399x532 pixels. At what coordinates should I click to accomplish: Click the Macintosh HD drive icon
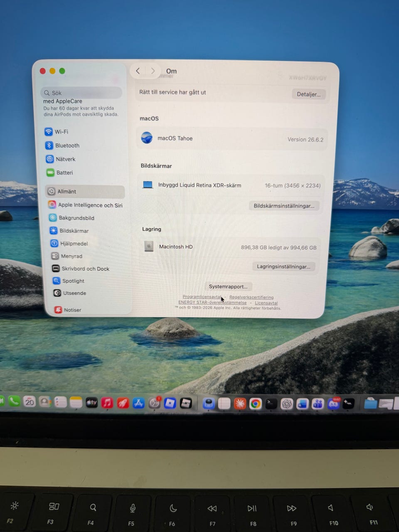tap(149, 246)
